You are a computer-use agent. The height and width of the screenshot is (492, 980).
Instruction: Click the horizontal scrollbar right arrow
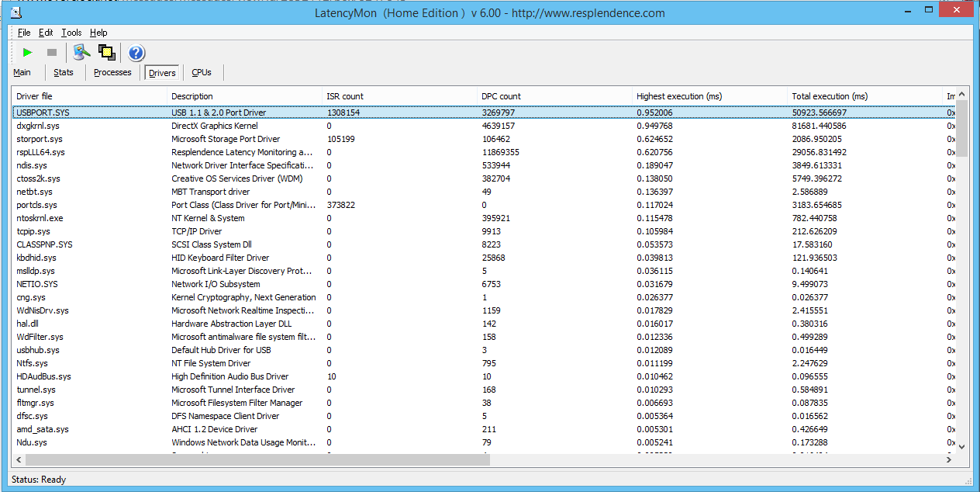[x=948, y=460]
